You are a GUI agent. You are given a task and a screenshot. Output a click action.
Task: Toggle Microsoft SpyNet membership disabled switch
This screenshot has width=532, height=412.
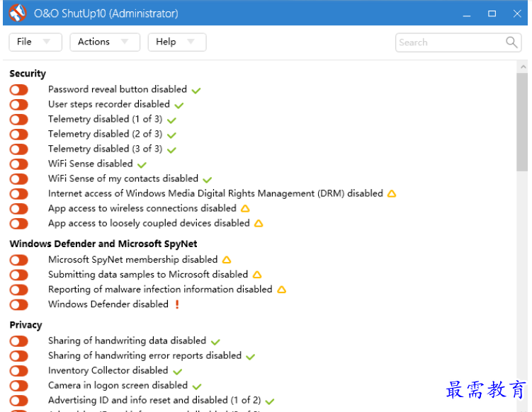(18, 260)
